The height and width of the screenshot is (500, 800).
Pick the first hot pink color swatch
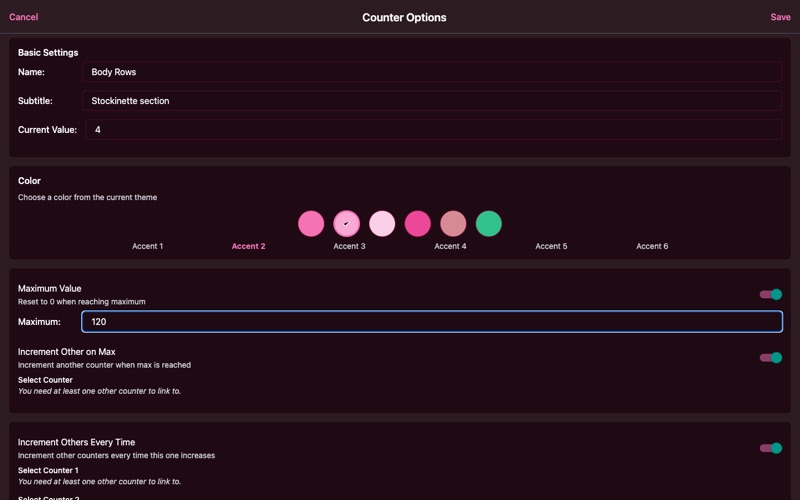(x=311, y=223)
